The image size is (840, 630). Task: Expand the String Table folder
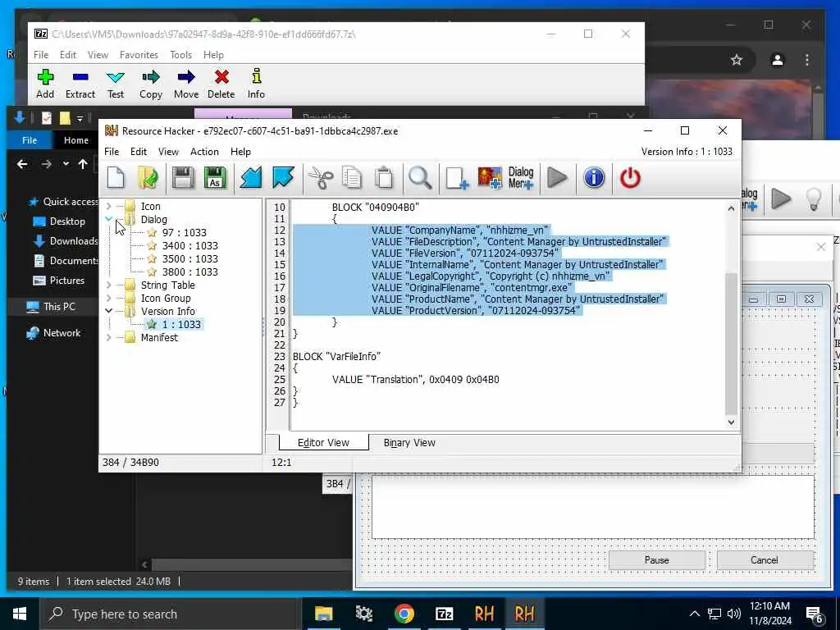109,285
